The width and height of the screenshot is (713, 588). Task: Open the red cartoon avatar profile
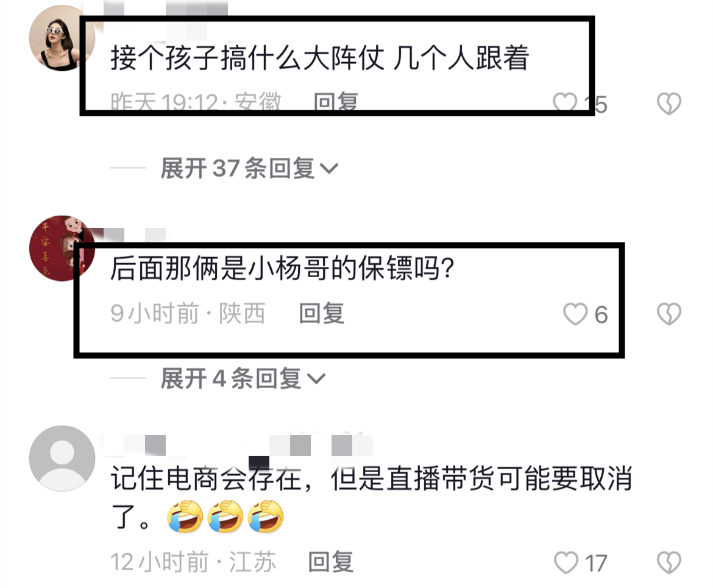click(62, 248)
